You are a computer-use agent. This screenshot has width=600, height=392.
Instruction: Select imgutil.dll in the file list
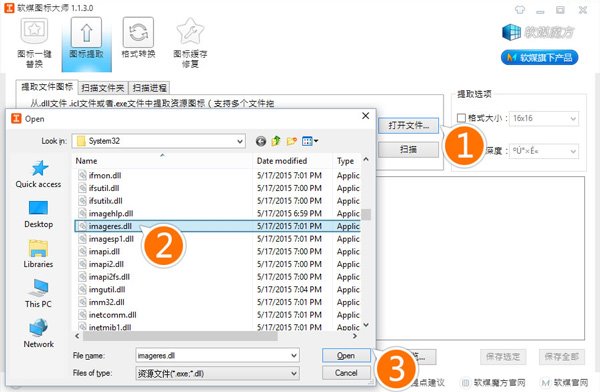(x=217, y=289)
